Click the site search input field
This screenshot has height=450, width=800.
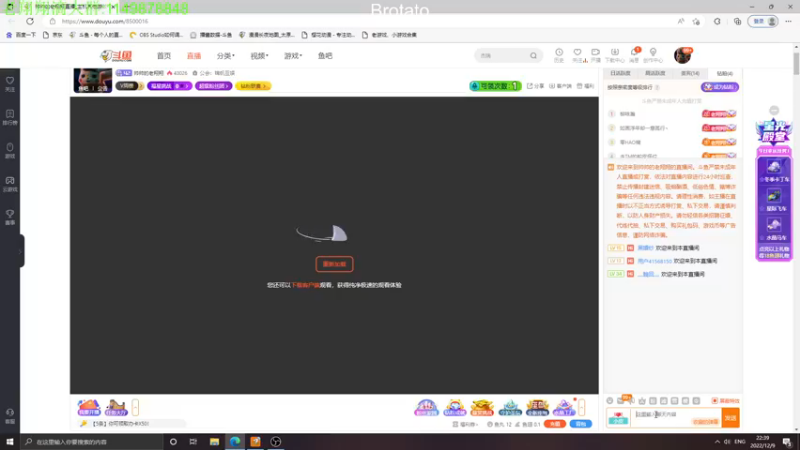point(503,56)
